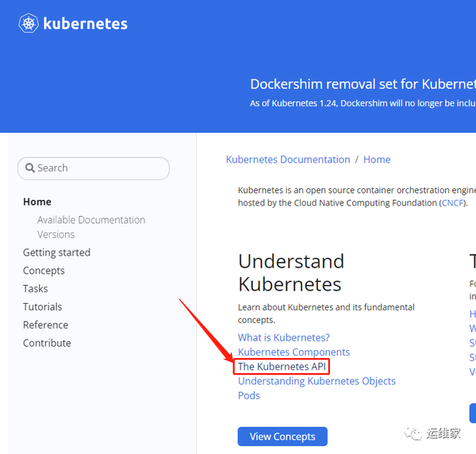Follow the CNCF link
The height and width of the screenshot is (454, 476).
(x=453, y=202)
